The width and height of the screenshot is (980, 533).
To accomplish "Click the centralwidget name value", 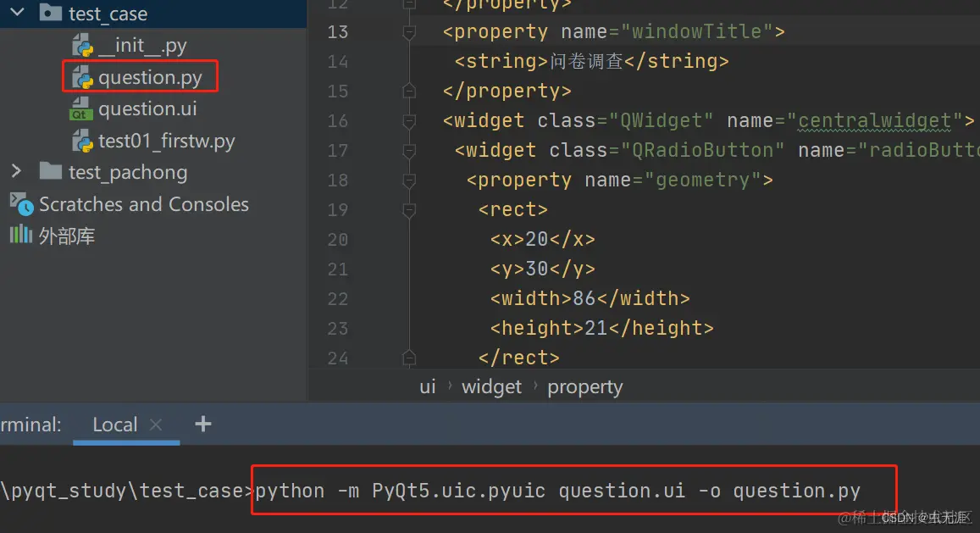I will pos(874,120).
